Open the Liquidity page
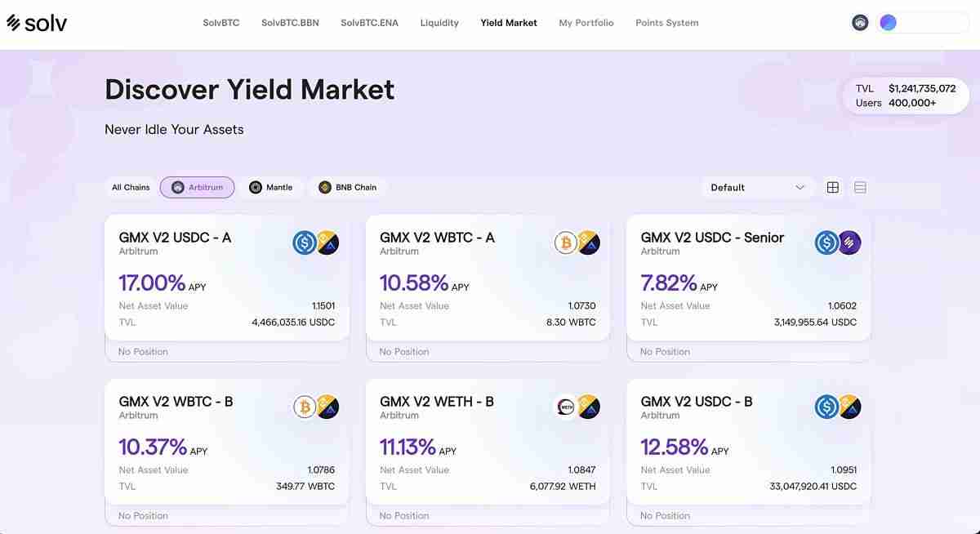The image size is (980, 534). click(x=439, y=23)
